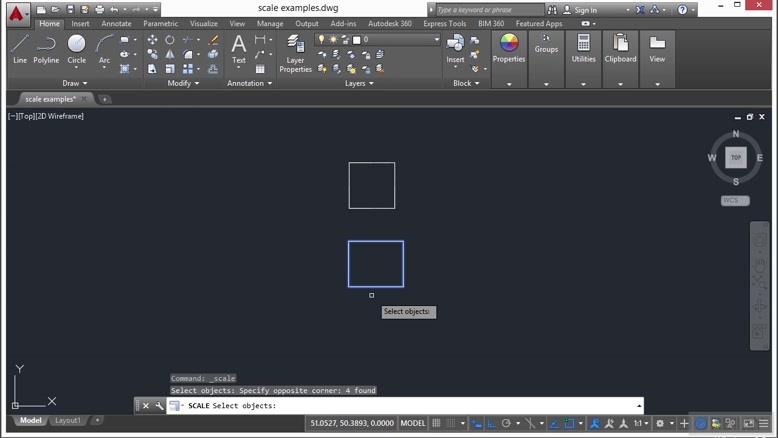Click the Rectangle tool in Draw panel
778x438 pixels.
click(x=125, y=40)
